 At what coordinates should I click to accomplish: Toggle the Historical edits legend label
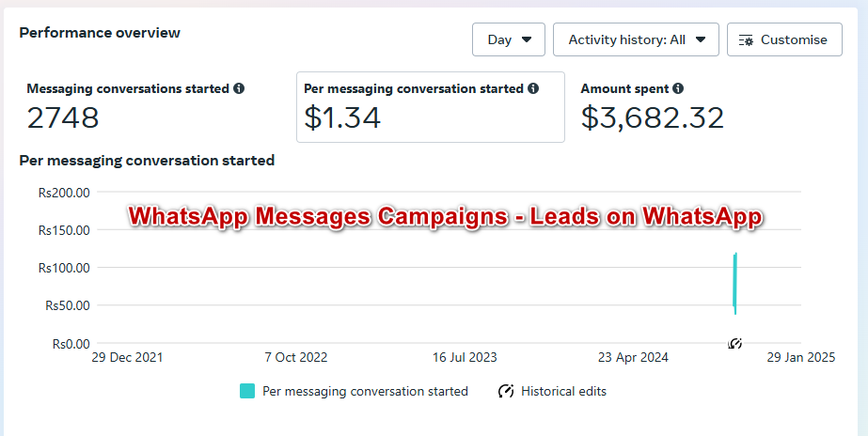(563, 391)
